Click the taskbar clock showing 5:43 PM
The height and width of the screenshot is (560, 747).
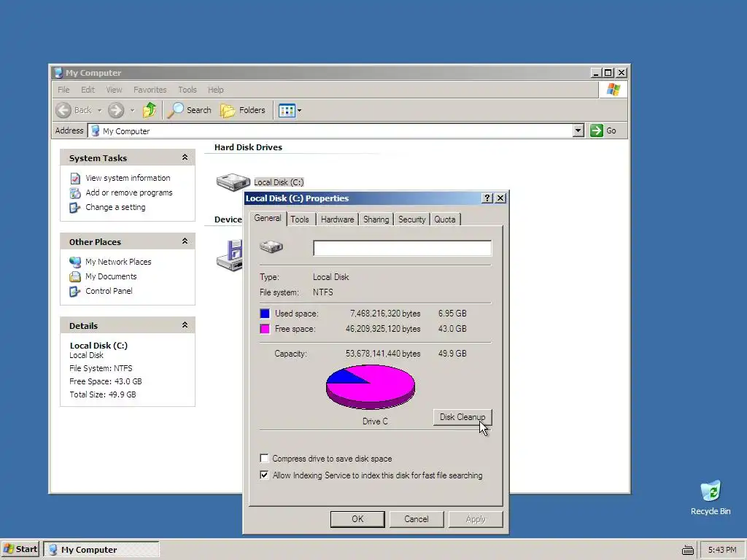coord(721,550)
